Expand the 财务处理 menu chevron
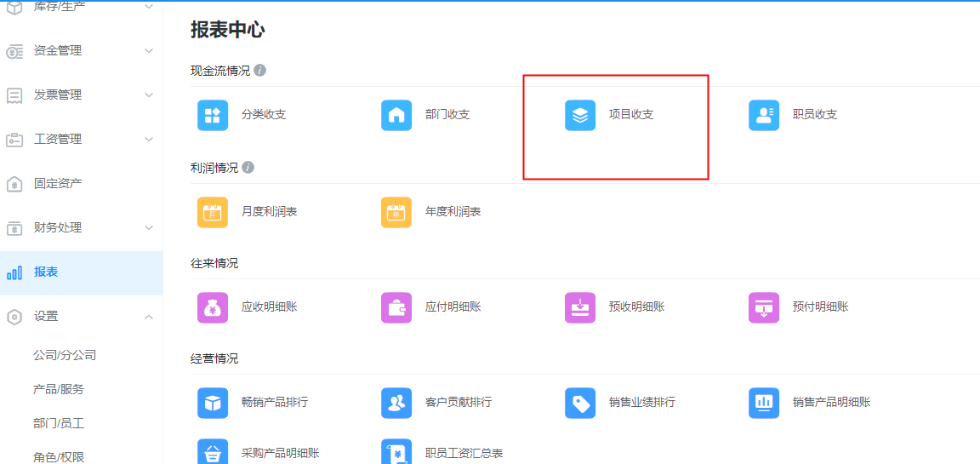Screen dimensions: 980x464 [149, 227]
